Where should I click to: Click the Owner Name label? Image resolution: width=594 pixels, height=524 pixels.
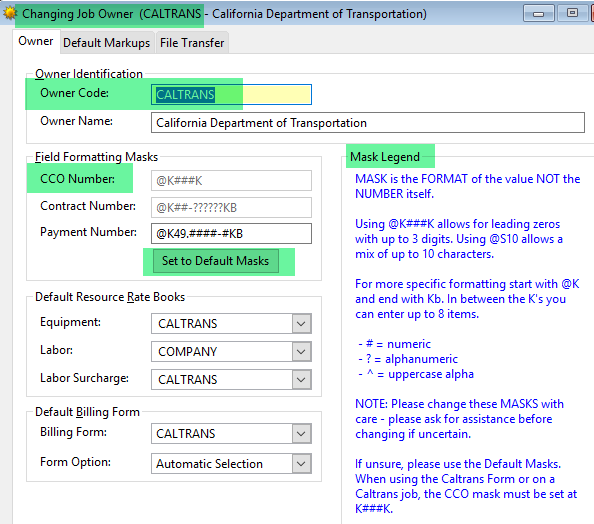pos(76,121)
